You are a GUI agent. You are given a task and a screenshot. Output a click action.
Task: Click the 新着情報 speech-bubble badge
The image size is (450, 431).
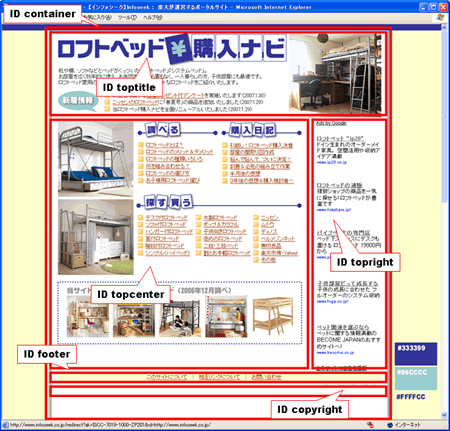(78, 100)
